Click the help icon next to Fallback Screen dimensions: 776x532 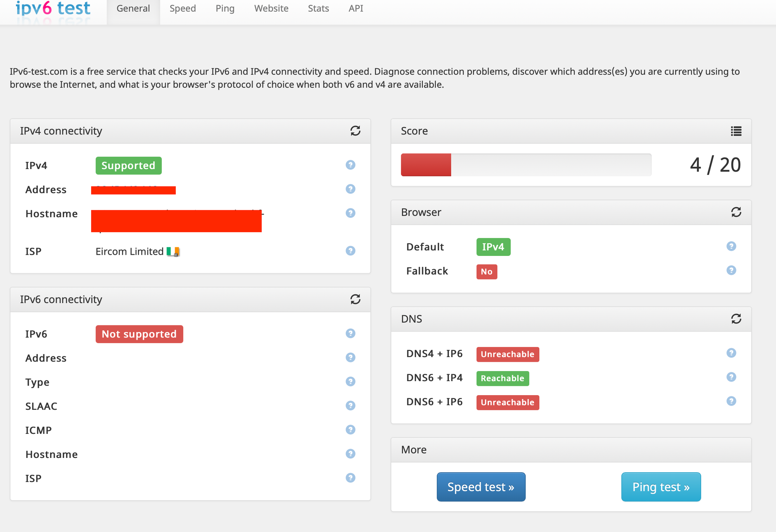731,270
